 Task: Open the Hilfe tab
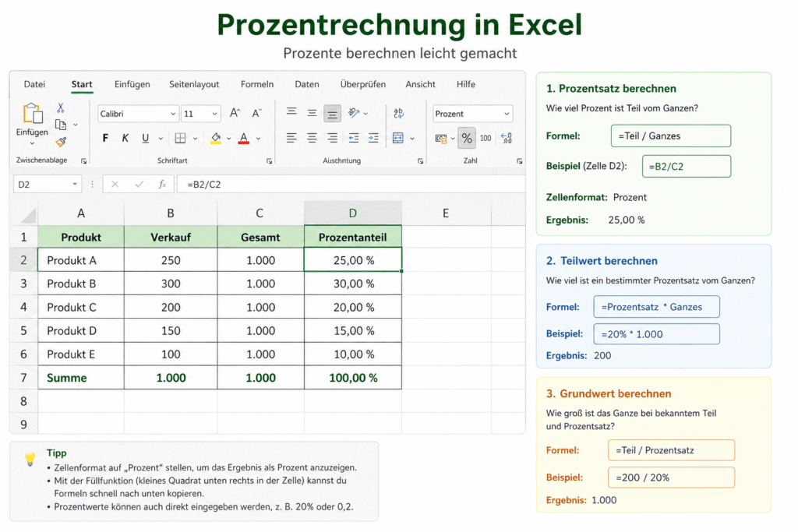click(466, 84)
